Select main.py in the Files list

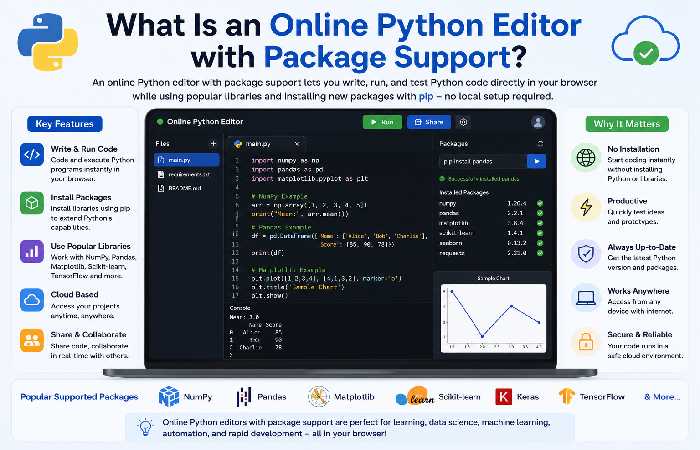coord(187,160)
